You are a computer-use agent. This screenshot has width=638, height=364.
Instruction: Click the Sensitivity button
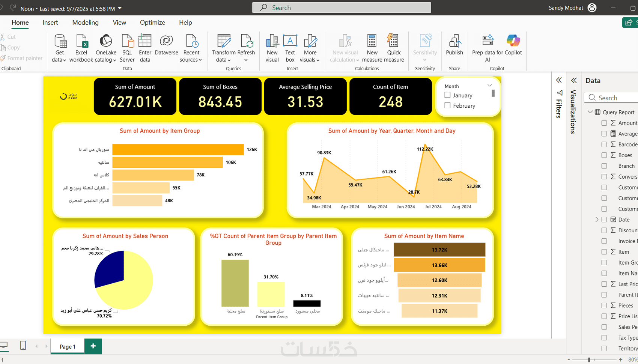point(425,48)
